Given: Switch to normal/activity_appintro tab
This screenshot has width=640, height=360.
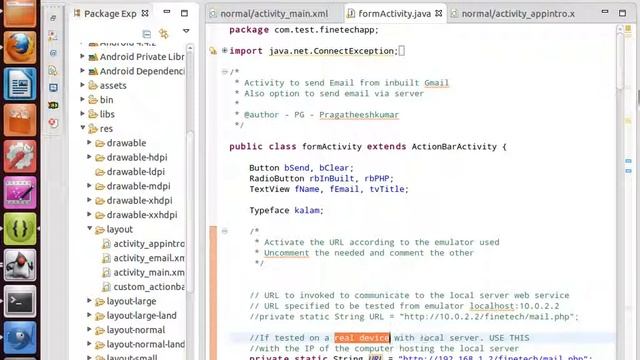Looking at the screenshot, I should (x=518, y=14).
